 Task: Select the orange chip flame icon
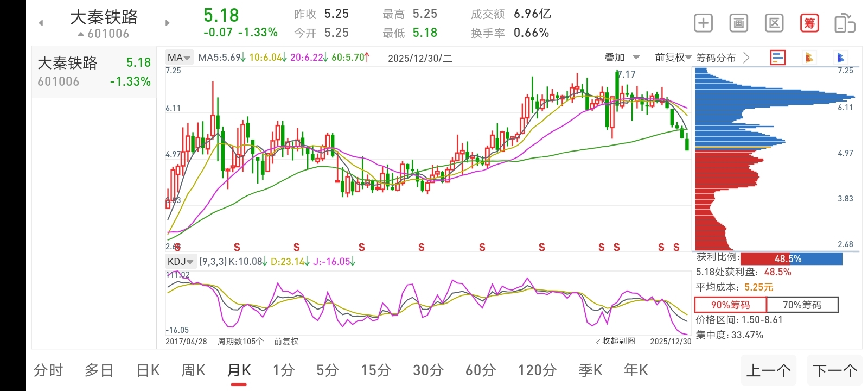pos(809,58)
